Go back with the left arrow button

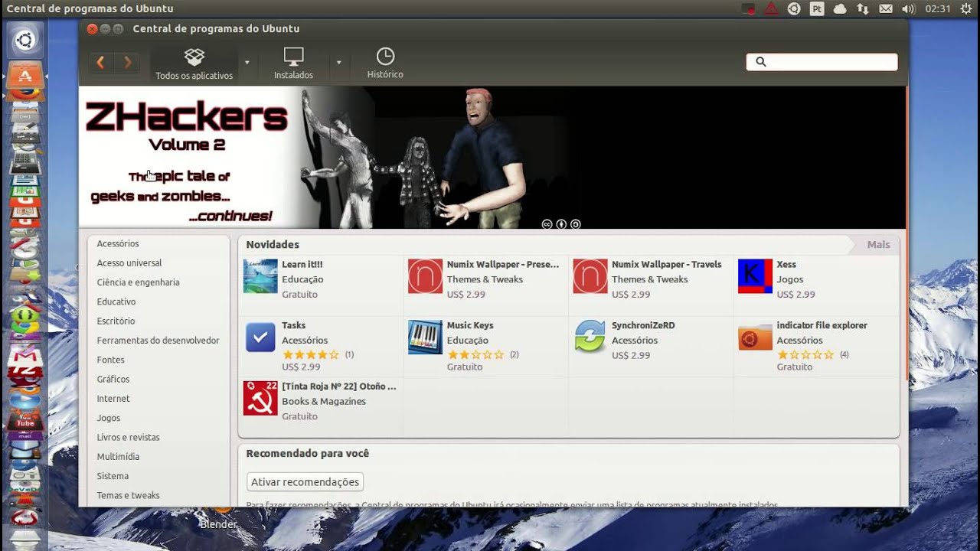click(x=100, y=63)
